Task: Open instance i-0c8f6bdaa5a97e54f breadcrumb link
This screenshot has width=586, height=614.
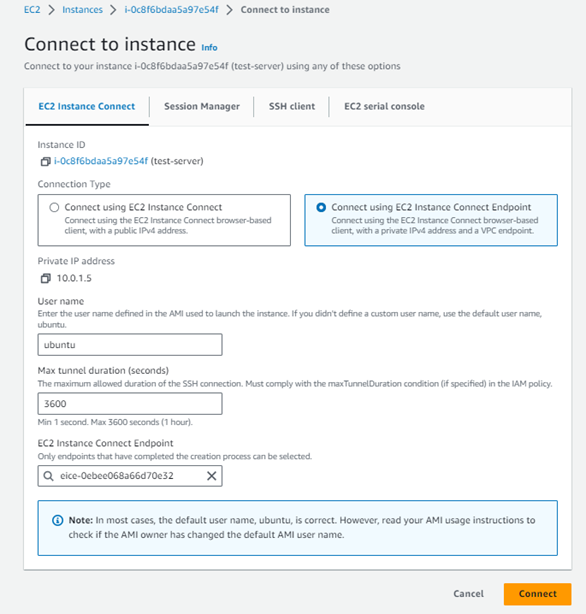Action: [172, 10]
